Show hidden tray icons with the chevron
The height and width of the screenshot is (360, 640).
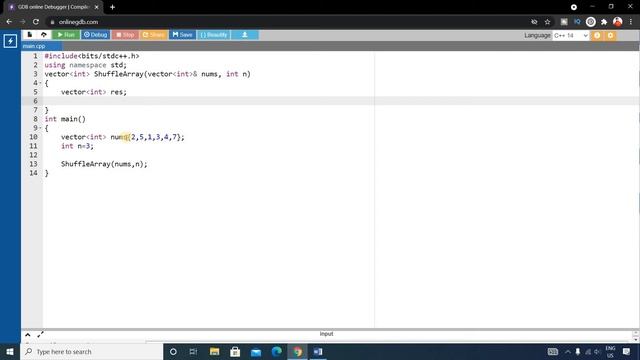point(568,351)
